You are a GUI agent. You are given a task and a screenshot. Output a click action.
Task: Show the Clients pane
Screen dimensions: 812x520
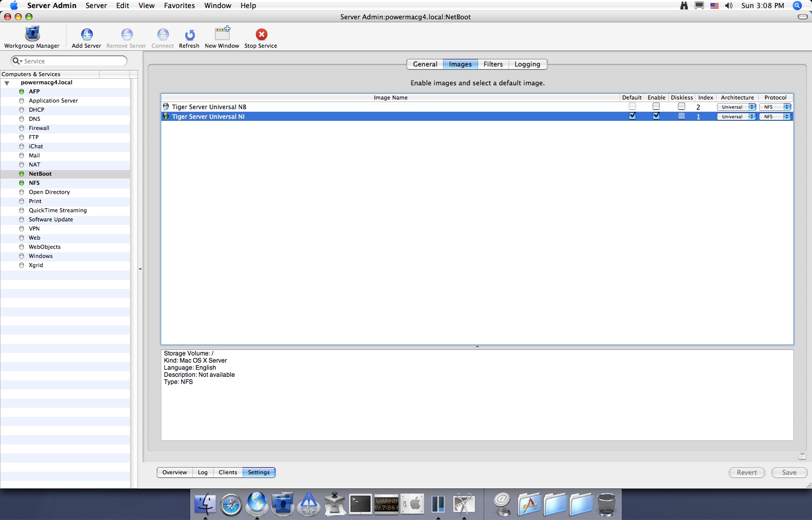pos(228,472)
